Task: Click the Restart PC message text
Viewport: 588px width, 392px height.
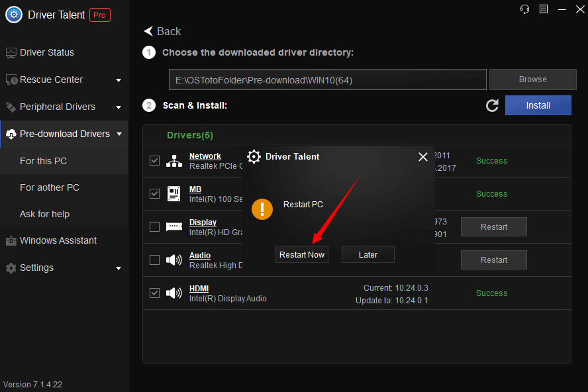Action: tap(303, 205)
